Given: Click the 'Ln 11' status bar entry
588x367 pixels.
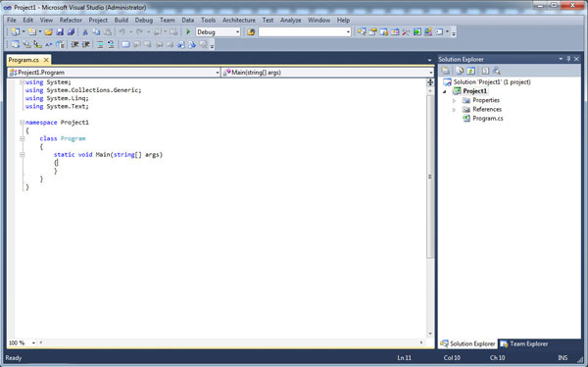Looking at the screenshot, I should tap(404, 357).
